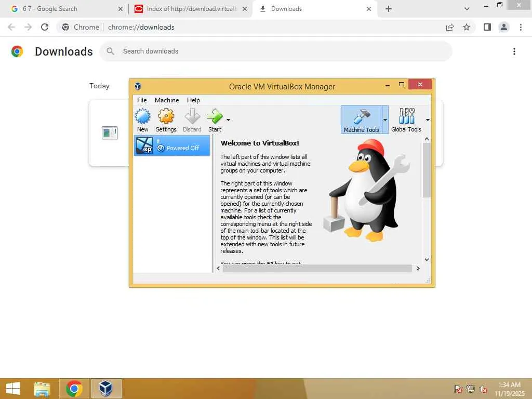
Task: Click the muted volume tray icon
Action: (483, 389)
